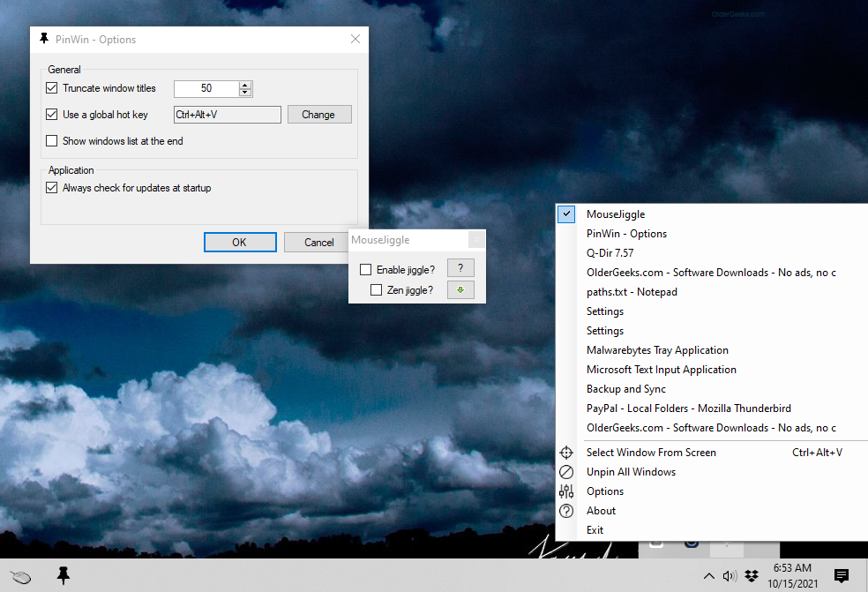This screenshot has height=592, width=868.
Task: Pin the Q-Dir 7.57 window entry
Action: [712, 252]
